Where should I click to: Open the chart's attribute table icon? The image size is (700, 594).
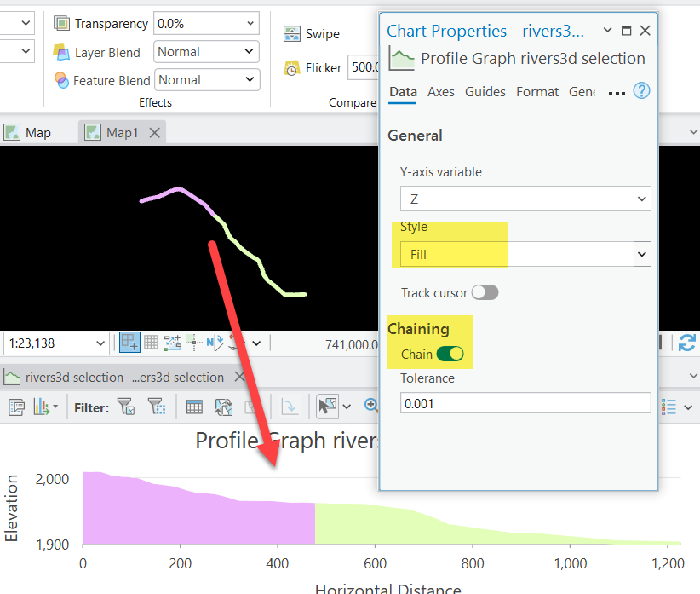tap(194, 407)
